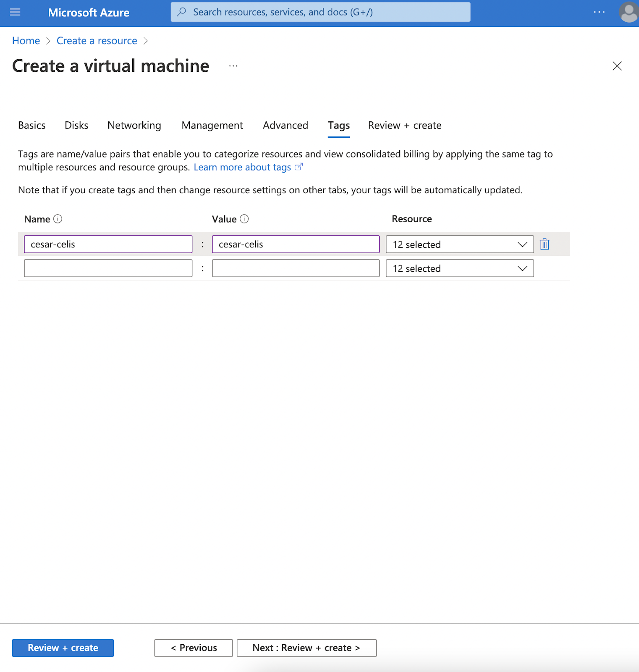Open the ellipsis next to page title
Screen dimensions: 639x672
(x=233, y=66)
